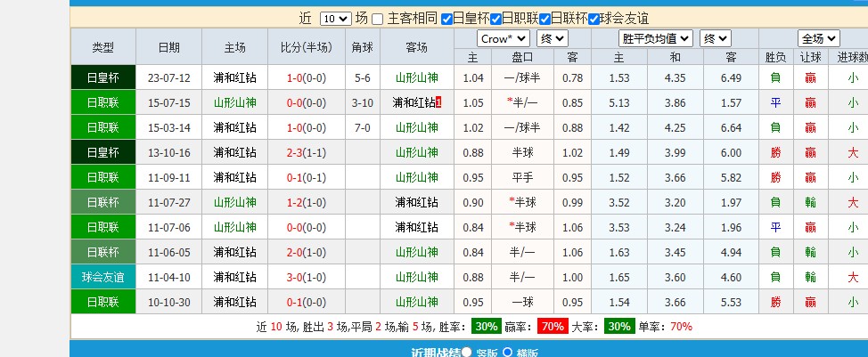Click the 球会友谊 badge in the 11-04-10 row

102,277
